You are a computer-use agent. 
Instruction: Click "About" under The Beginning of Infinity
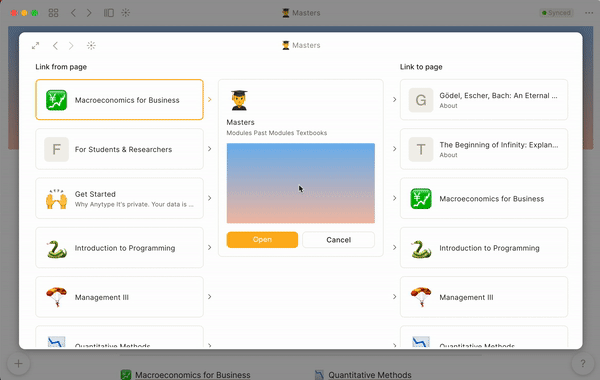(448, 155)
